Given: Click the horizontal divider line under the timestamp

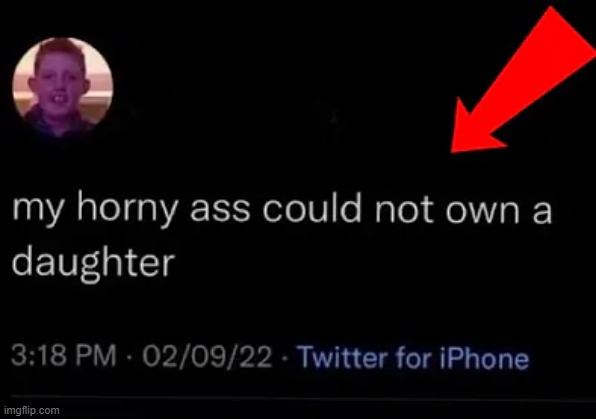Looking at the screenshot, I should (298, 398).
